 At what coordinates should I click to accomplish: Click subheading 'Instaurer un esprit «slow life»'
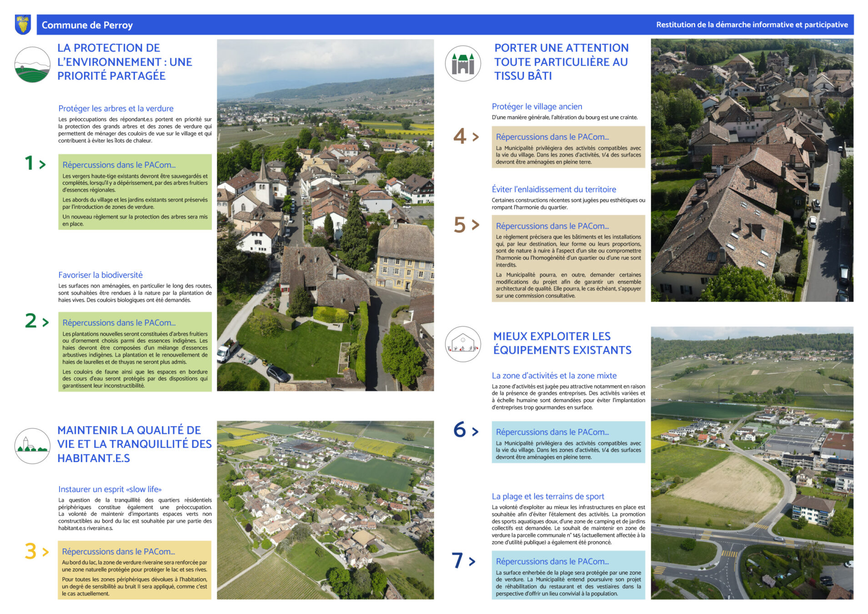pos(110,489)
